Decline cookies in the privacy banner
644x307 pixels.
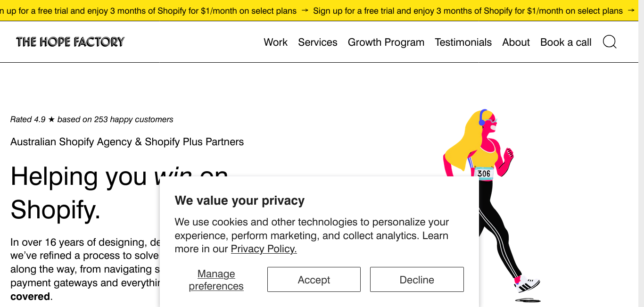(417, 280)
